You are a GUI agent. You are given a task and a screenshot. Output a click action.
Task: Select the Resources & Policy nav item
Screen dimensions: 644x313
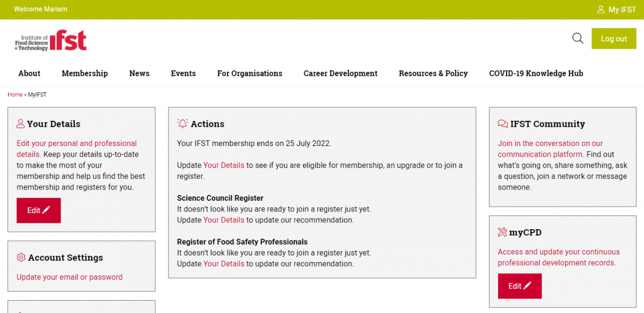[x=433, y=74]
